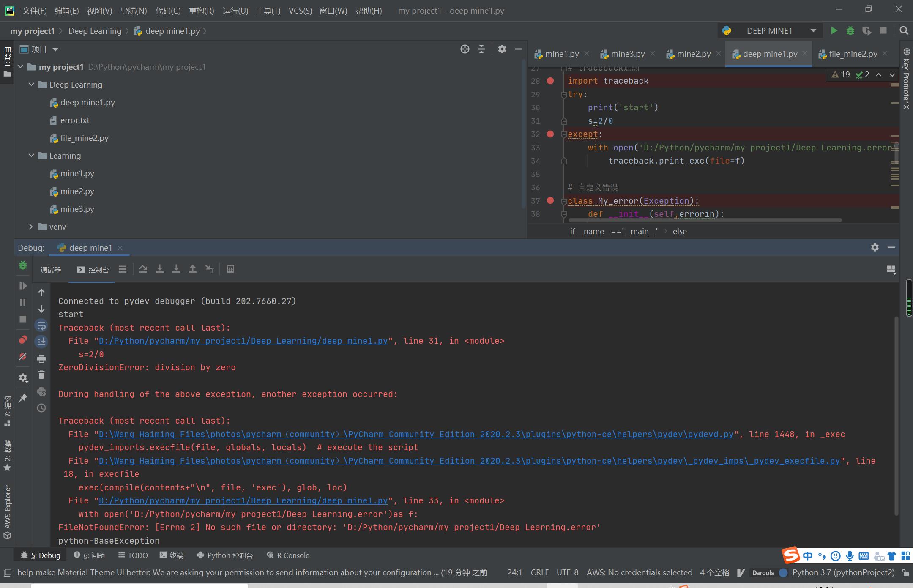Click Python 3.7 interpreter in status bar
Screen dimensions: 913x588
(x=843, y=572)
